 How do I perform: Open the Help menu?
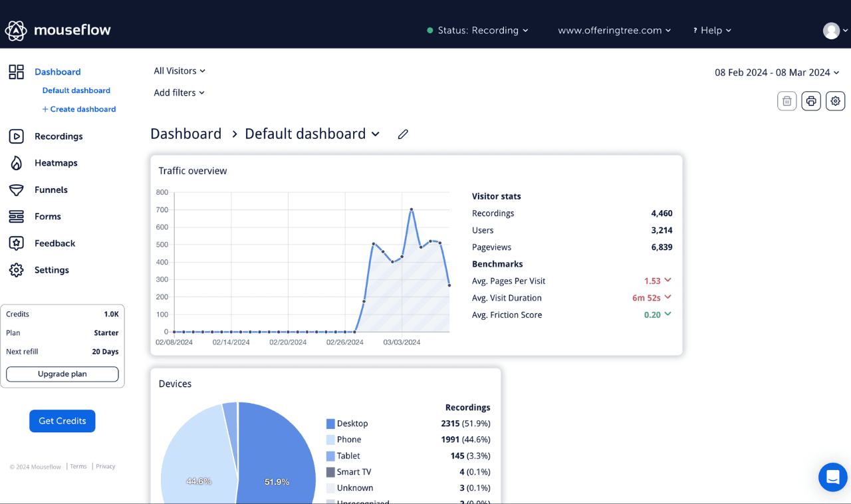click(711, 30)
